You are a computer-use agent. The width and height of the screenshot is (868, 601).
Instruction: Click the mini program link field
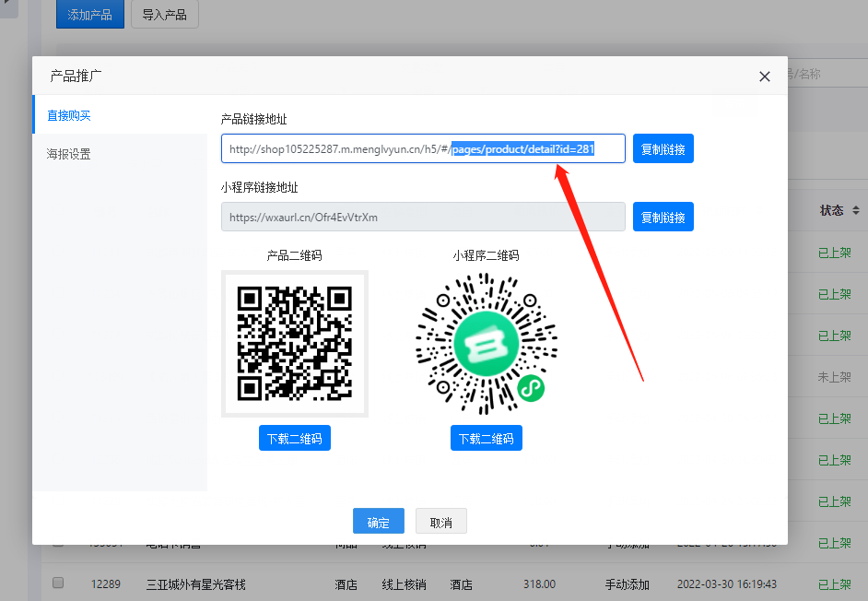(x=423, y=217)
